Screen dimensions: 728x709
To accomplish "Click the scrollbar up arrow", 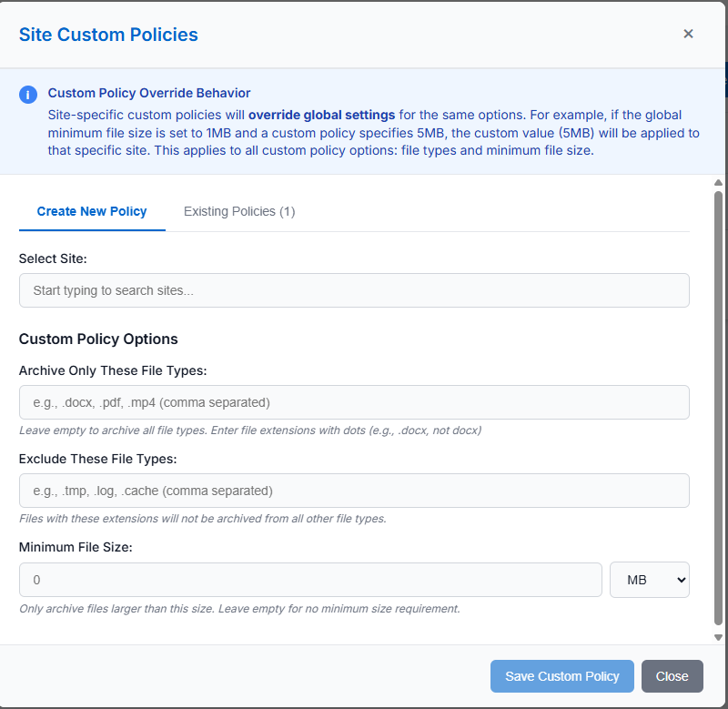I will click(718, 182).
